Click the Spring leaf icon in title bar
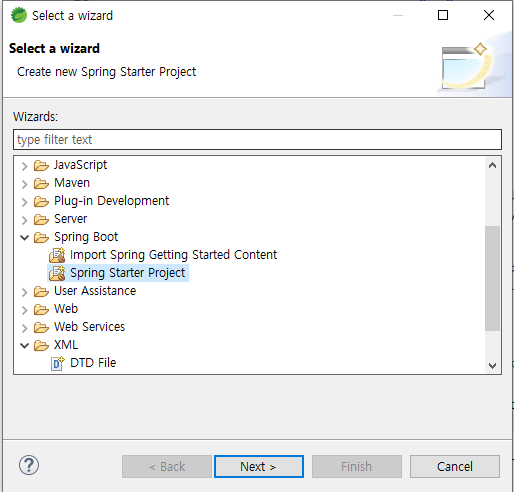Screen dimensions: 514x492 click(19, 15)
